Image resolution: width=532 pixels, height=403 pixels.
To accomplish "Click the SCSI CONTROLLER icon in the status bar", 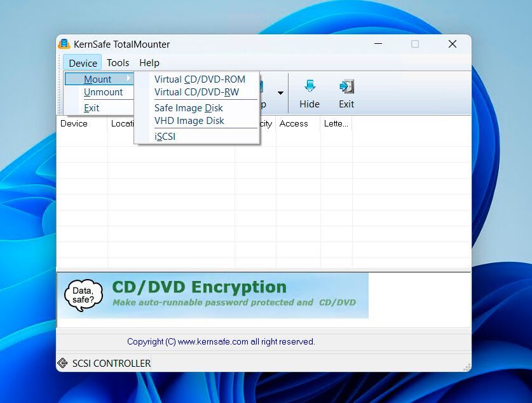I will pos(63,363).
